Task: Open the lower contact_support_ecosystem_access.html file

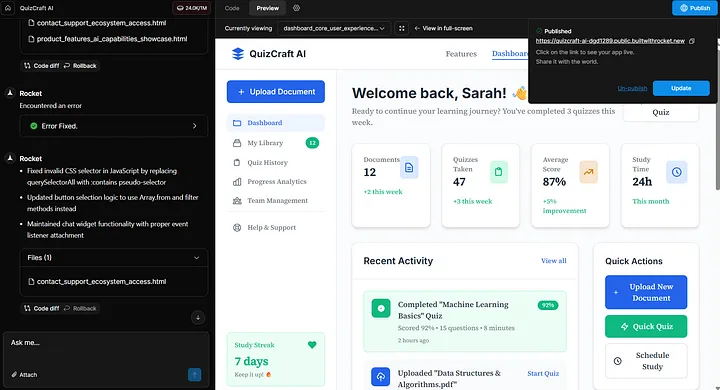Action: coord(97,282)
